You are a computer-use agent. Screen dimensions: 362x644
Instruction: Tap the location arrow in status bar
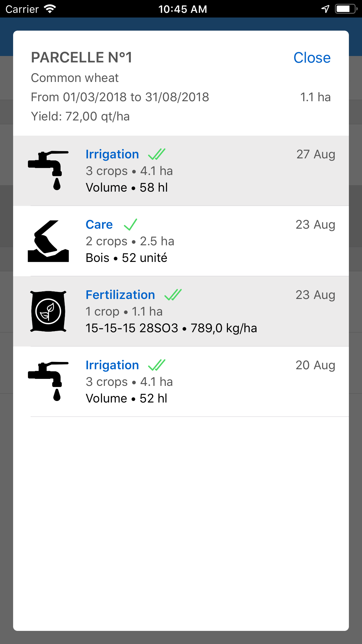coord(325,9)
